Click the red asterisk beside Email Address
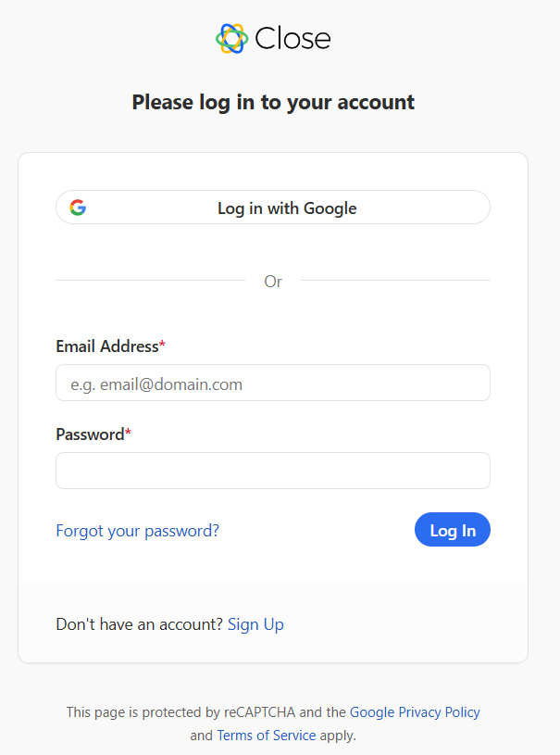This screenshot has height=755, width=560. pos(163,345)
